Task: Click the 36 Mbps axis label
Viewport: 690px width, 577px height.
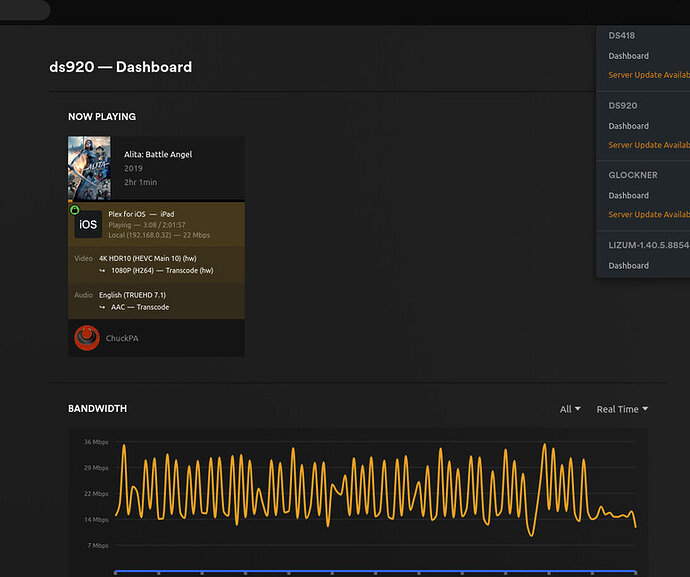Action: tap(96, 442)
